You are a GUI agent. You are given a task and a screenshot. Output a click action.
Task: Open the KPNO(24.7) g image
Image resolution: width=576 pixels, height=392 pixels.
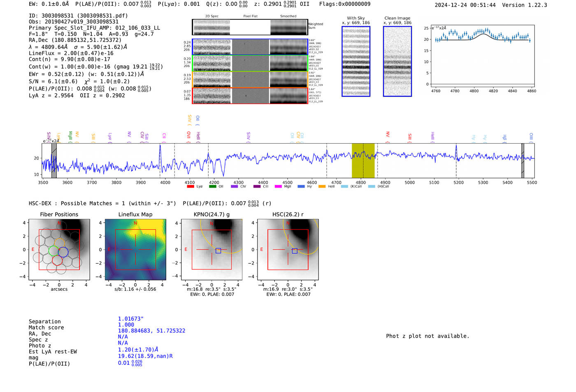pyautogui.click(x=212, y=250)
